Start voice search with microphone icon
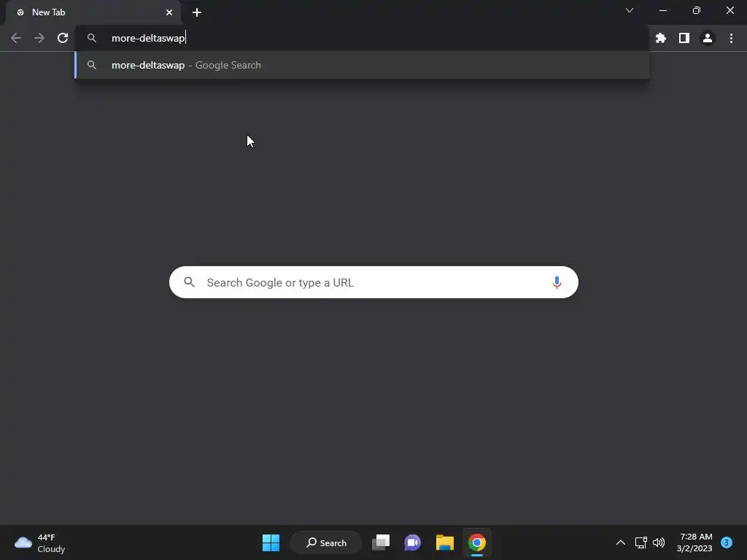The width and height of the screenshot is (747, 560). click(557, 282)
